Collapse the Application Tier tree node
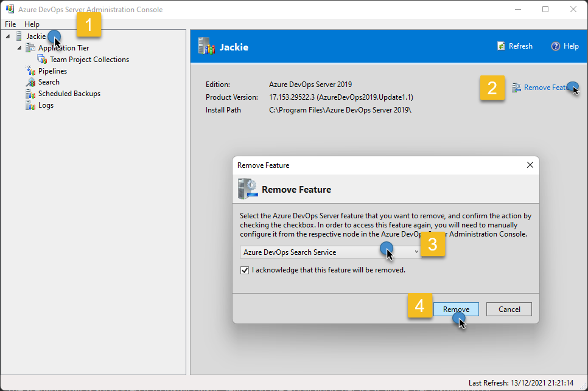The image size is (588, 391). pyautogui.click(x=19, y=48)
